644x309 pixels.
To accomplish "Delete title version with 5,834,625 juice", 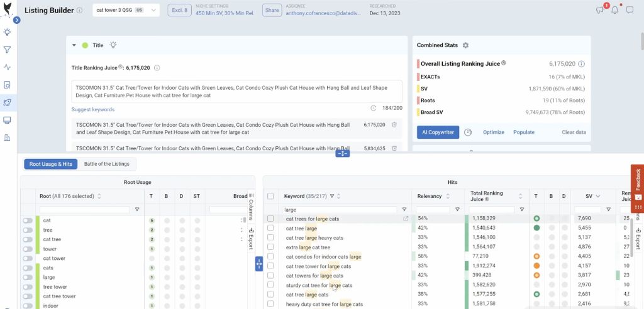I will tap(394, 148).
